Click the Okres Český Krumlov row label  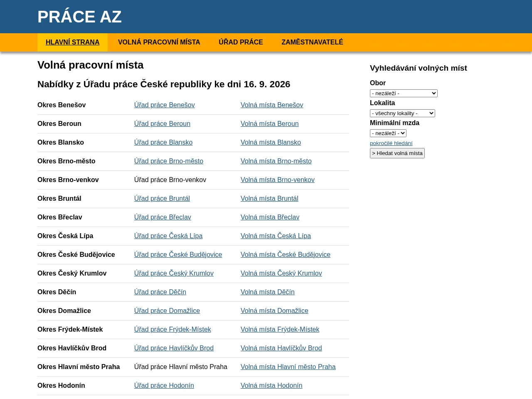[x=72, y=273]
